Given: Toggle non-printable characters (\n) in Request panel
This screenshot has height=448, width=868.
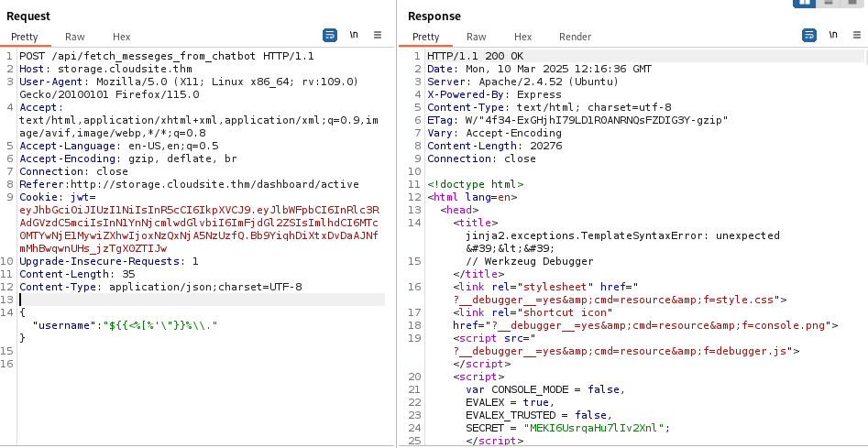Looking at the screenshot, I should (x=354, y=35).
